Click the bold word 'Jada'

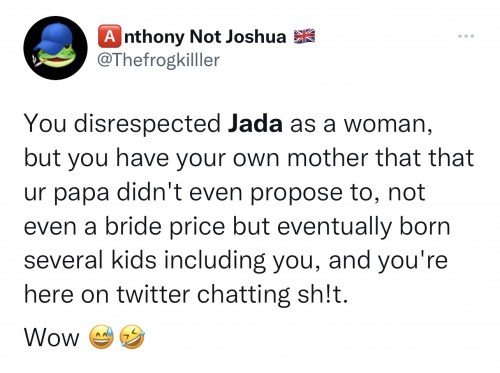click(x=255, y=123)
